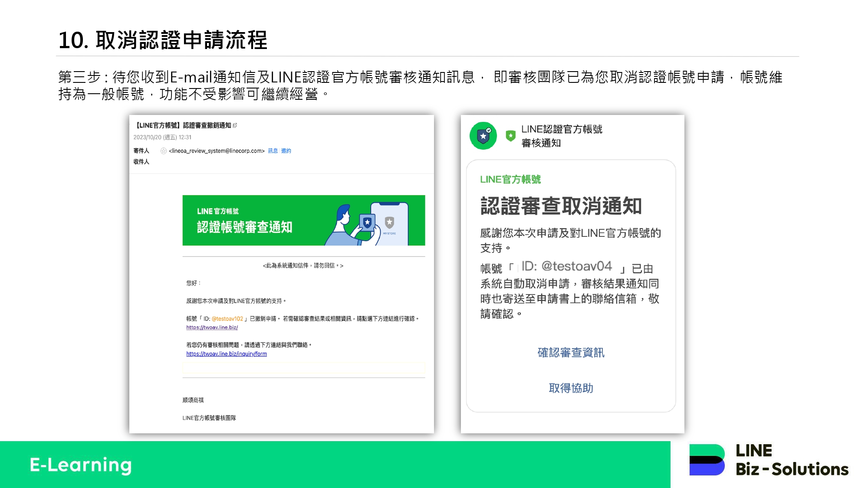Screen dimensions: 868x488
Task: Click the E-Learning footer label
Action: click(81, 465)
